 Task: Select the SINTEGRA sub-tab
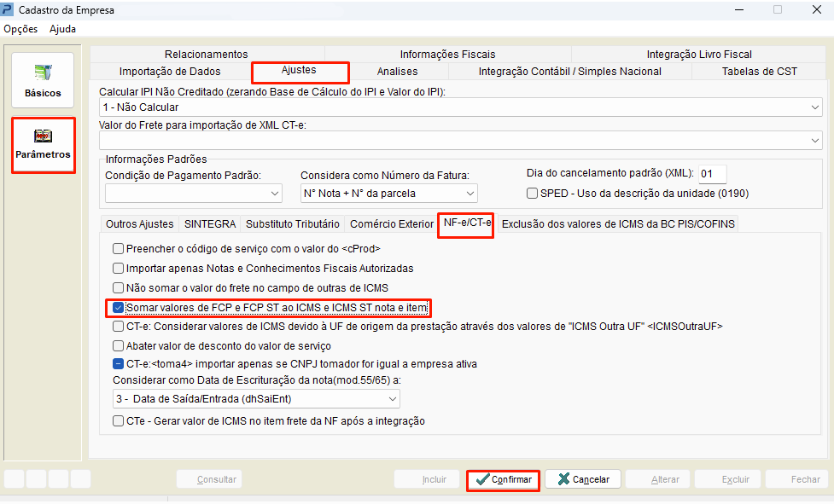(209, 224)
